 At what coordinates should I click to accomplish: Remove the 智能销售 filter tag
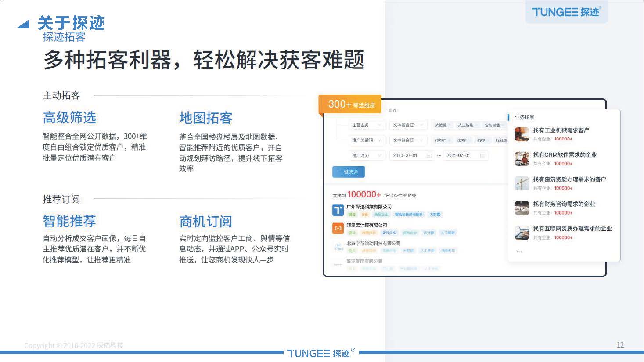point(503,125)
